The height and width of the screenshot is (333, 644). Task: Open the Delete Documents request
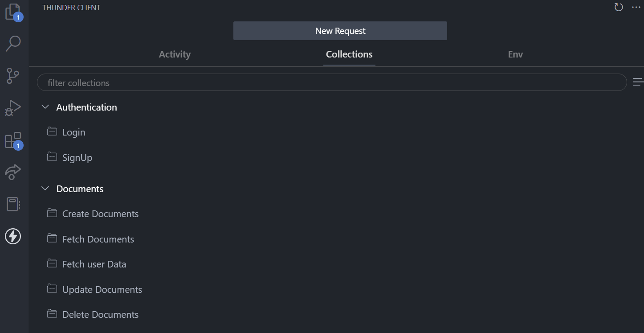(100, 315)
